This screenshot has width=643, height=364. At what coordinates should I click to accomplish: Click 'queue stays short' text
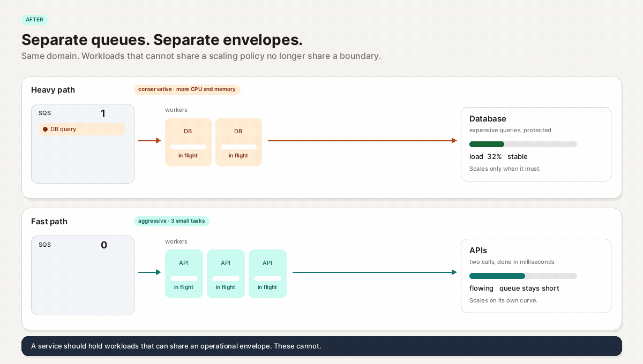click(x=529, y=288)
